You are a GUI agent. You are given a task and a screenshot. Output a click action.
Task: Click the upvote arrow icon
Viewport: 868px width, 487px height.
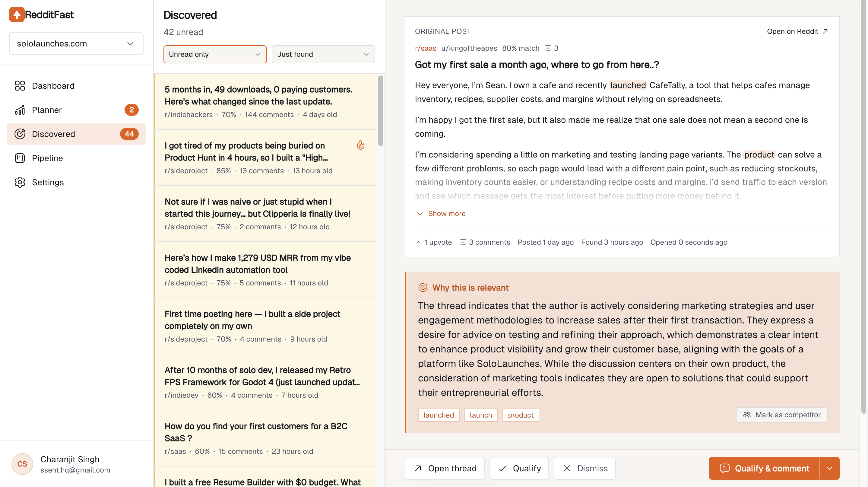click(418, 242)
